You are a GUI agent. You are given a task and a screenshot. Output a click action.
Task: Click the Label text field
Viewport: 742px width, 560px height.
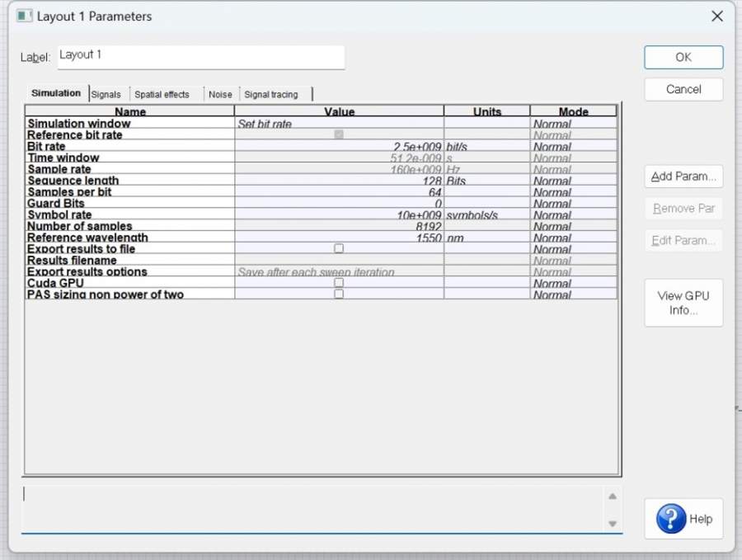200,56
